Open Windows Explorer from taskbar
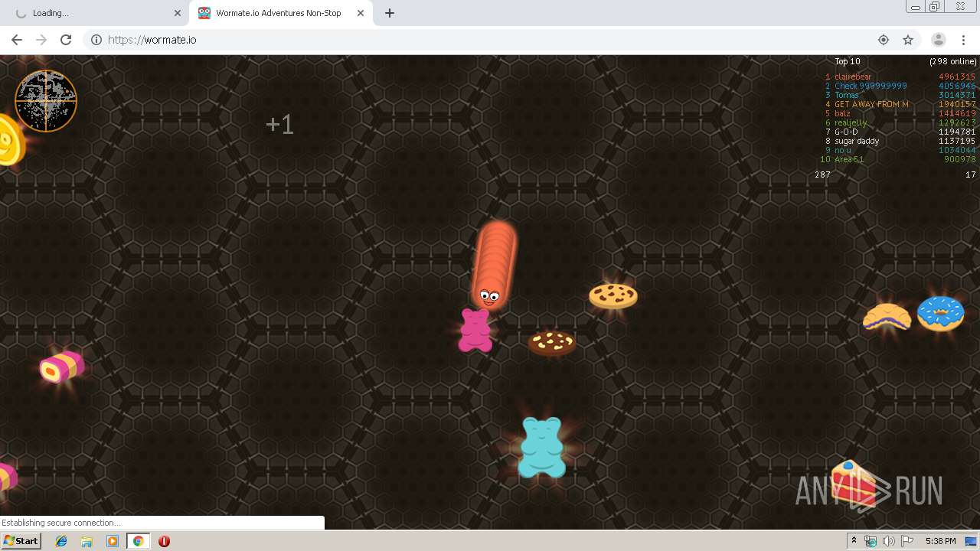Image resolution: width=980 pixels, height=551 pixels. (x=87, y=541)
